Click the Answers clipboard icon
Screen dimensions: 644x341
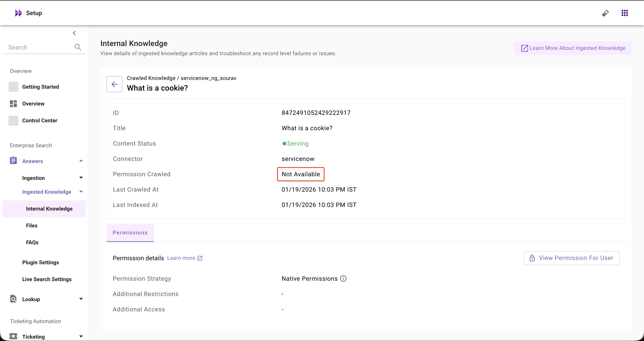click(13, 161)
